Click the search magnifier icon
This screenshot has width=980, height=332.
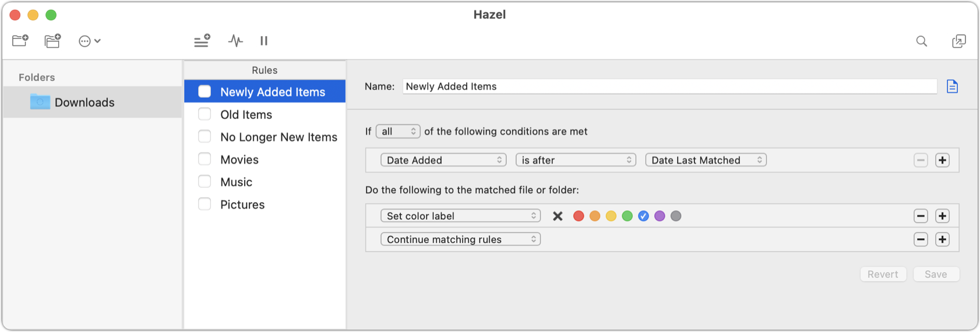921,41
